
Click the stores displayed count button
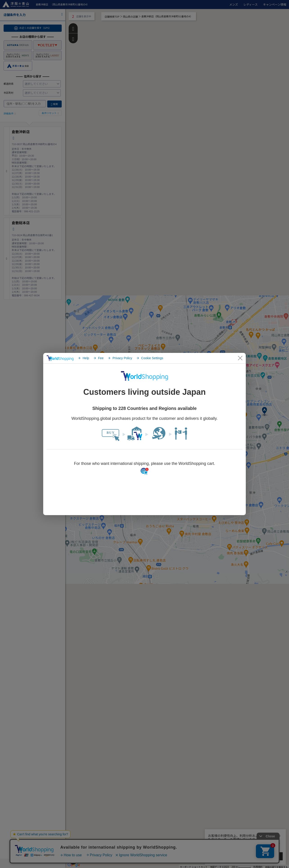pos(81,16)
